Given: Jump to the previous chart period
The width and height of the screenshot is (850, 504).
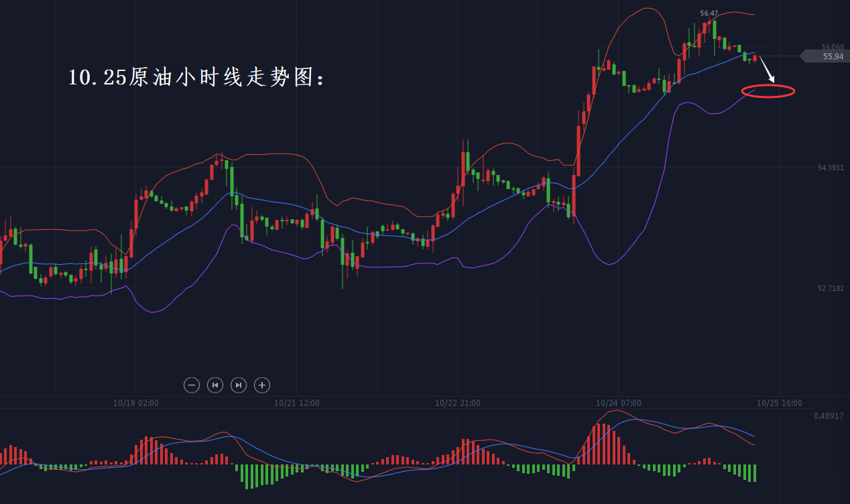Looking at the screenshot, I should [215, 385].
